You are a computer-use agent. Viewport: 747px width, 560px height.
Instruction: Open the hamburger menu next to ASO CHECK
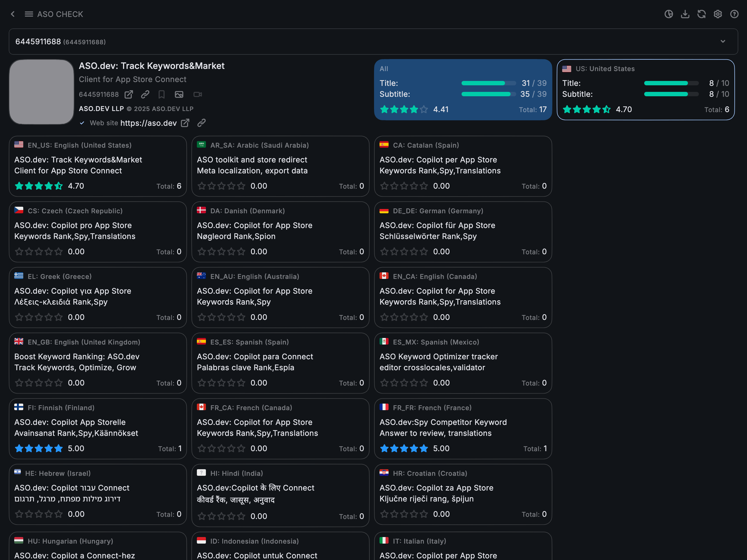click(x=29, y=14)
